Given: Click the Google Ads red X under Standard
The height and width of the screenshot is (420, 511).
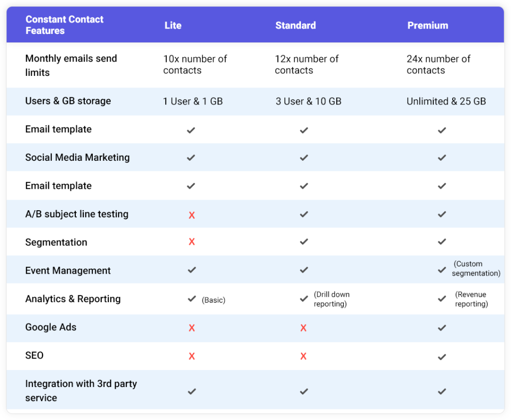Looking at the screenshot, I should tap(303, 328).
